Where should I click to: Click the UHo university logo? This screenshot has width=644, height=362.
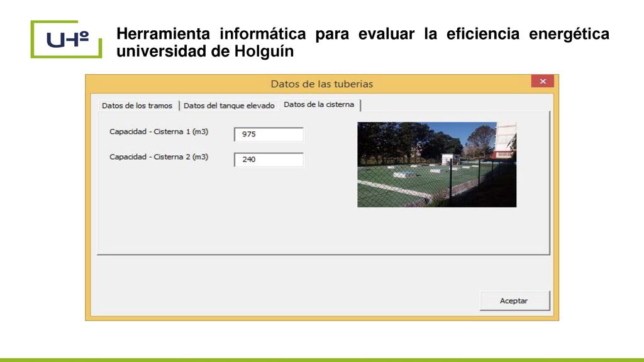pyautogui.click(x=66, y=39)
